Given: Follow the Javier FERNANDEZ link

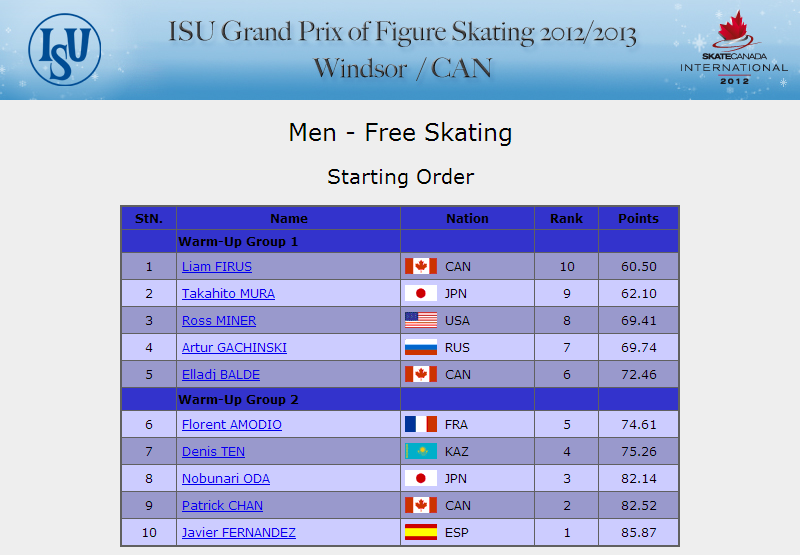Looking at the screenshot, I should 239,533.
